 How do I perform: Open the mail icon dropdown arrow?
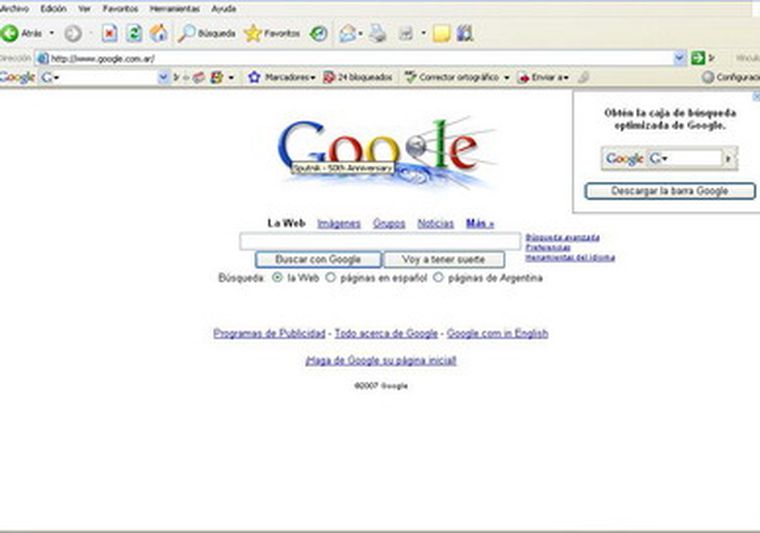[x=360, y=33]
